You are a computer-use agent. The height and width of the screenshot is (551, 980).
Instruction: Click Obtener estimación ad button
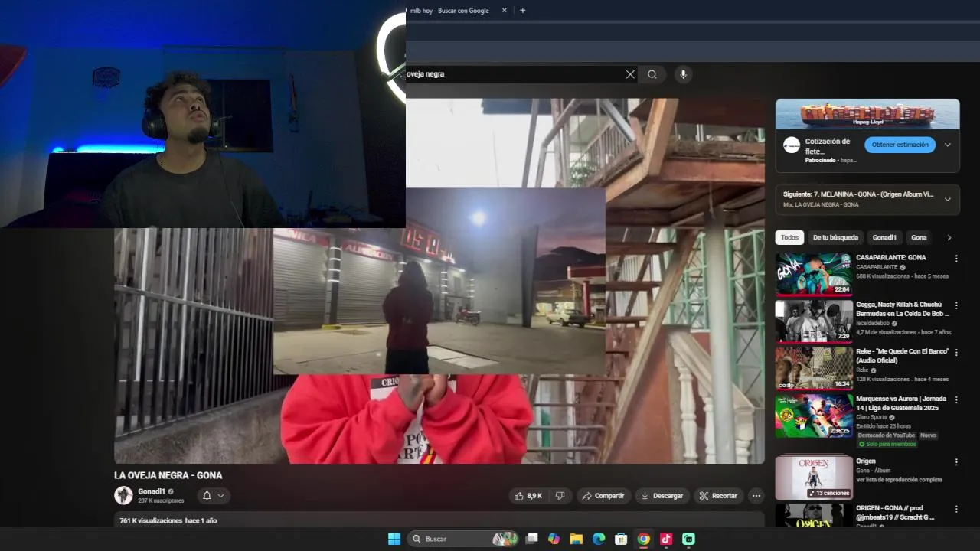click(x=900, y=145)
